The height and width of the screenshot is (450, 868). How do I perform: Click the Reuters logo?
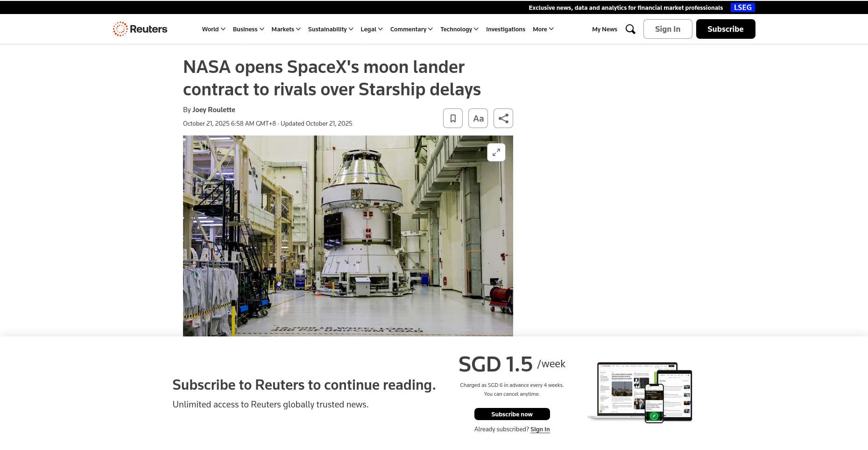tap(140, 29)
